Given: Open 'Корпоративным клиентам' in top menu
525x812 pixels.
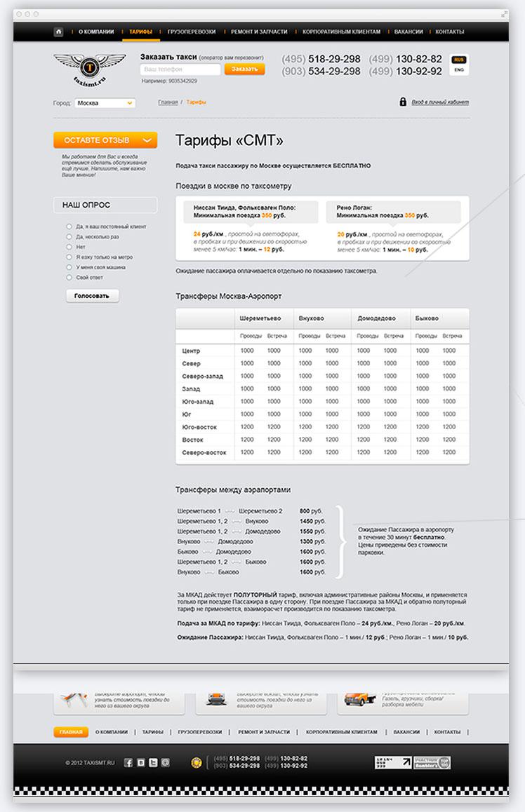Looking at the screenshot, I should pos(342,32).
